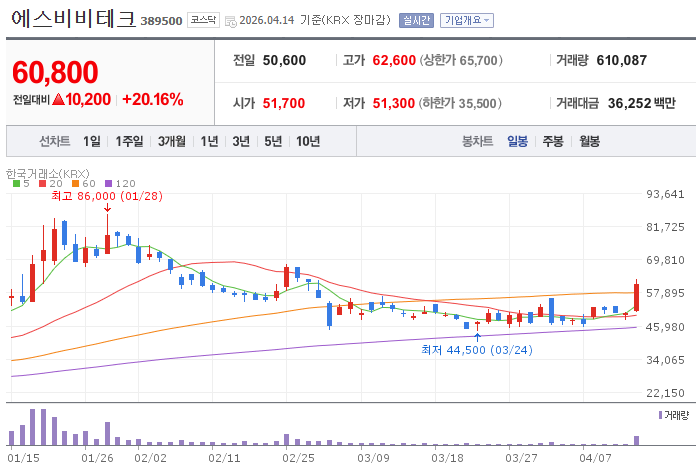This screenshot has width=696, height=467.
Task: Click the calendar icon beside the date
Action: click(231, 21)
